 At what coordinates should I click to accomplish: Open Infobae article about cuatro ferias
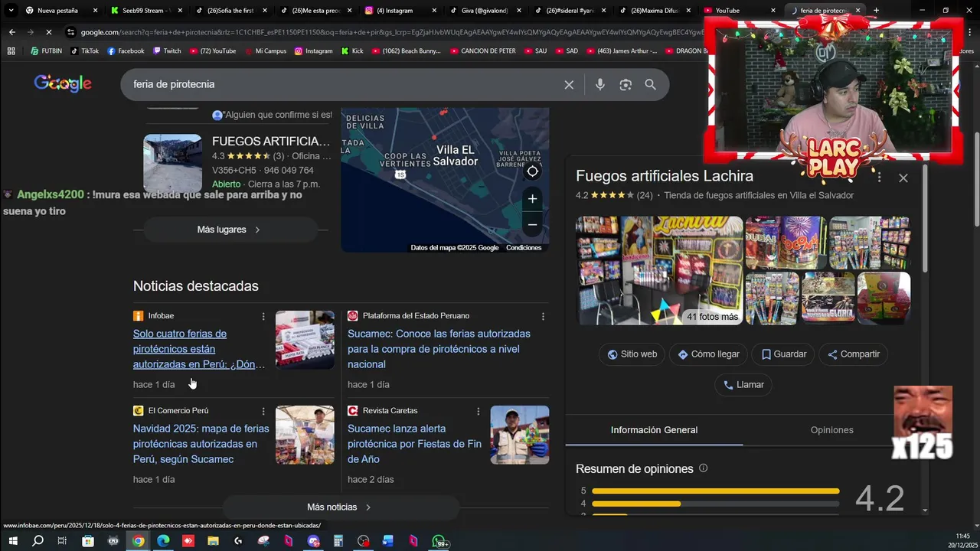199,349
